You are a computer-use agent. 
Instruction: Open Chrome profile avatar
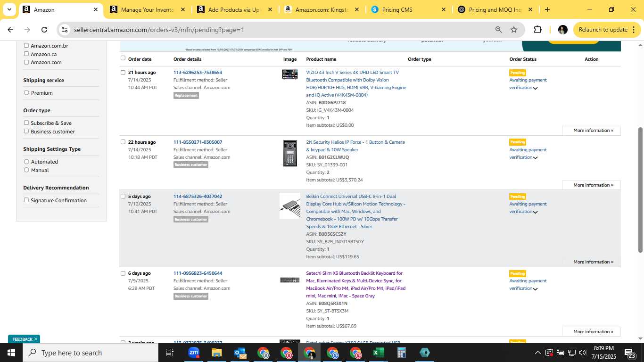click(x=562, y=30)
